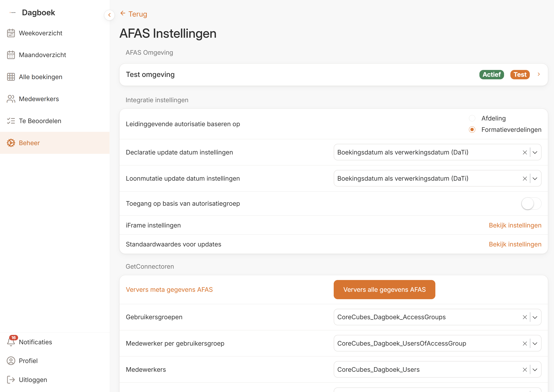This screenshot has height=392, width=554.
Task: Open Maandoverzicht in the sidebar
Action: tap(55, 55)
